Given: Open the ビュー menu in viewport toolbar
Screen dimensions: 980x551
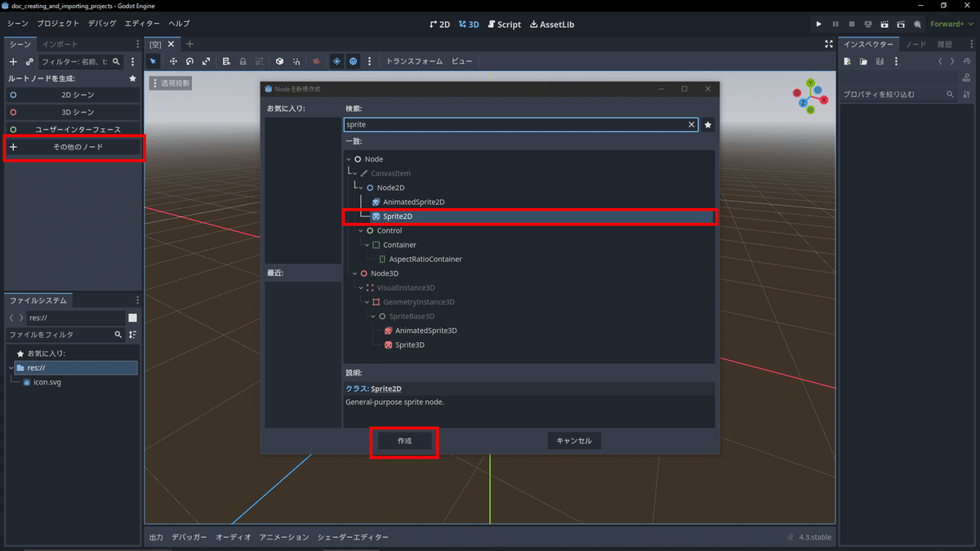Looking at the screenshot, I should [462, 61].
